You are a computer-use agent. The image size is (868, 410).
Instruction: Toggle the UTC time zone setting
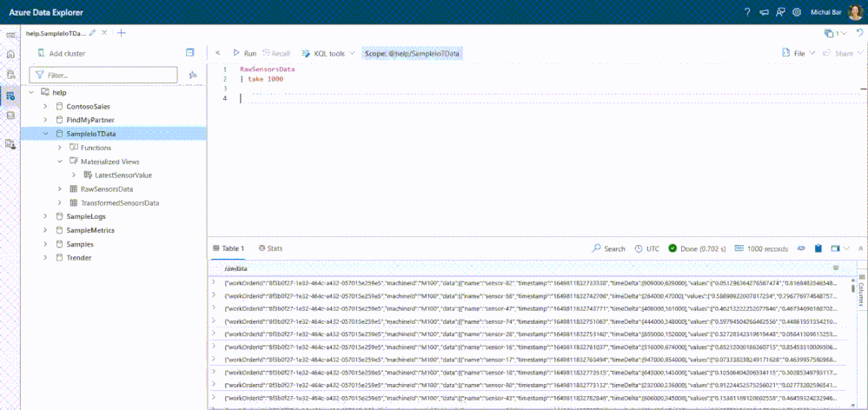point(647,248)
